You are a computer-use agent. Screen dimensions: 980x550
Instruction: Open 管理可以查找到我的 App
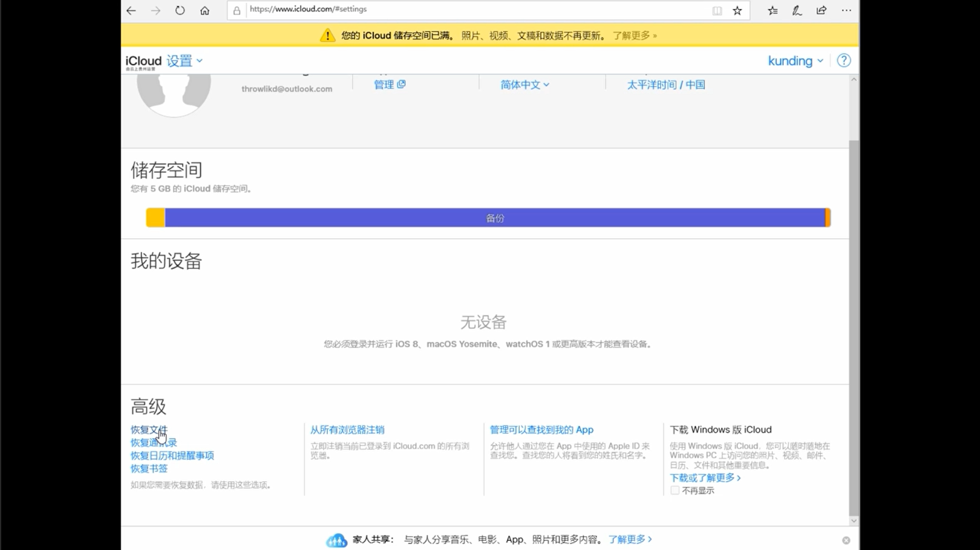pyautogui.click(x=541, y=430)
